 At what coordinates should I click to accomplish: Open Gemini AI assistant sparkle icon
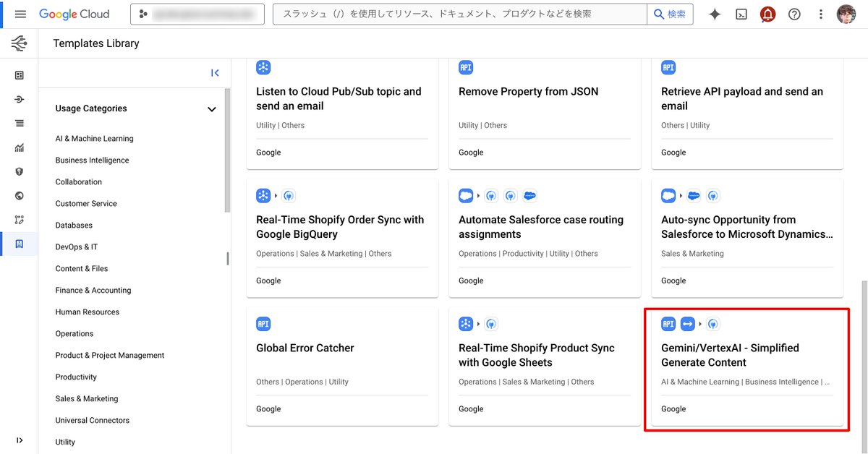(x=715, y=14)
